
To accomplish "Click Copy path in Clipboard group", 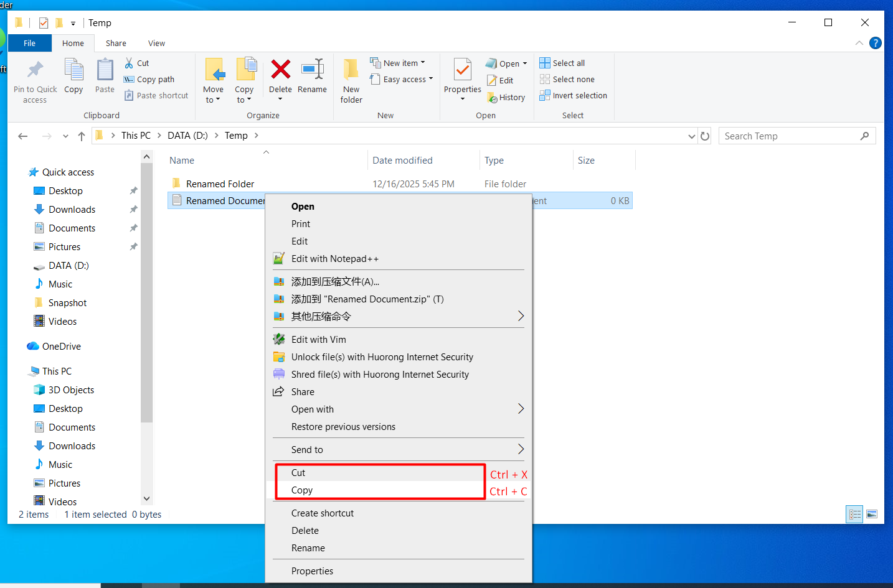I will coord(149,79).
